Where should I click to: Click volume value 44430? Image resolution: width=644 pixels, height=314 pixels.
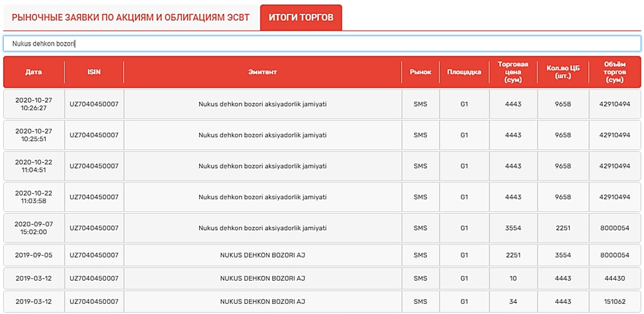coord(615,278)
